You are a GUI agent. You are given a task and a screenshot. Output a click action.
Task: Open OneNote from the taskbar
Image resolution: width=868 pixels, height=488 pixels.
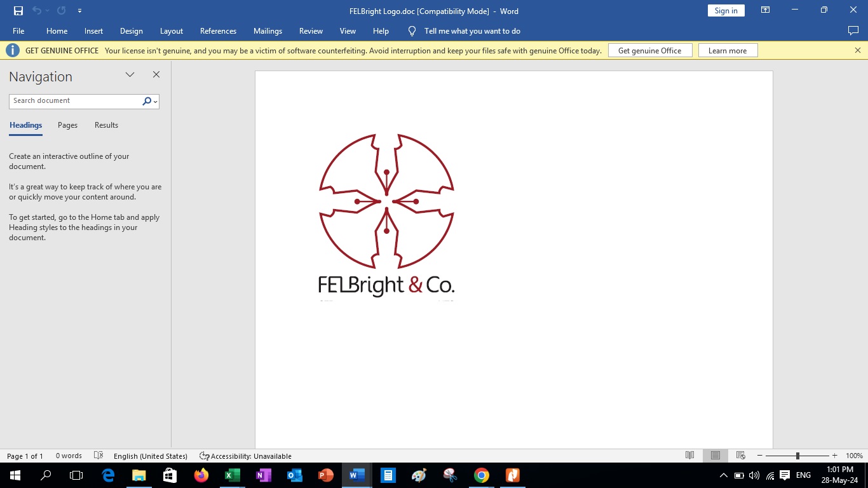tap(263, 475)
